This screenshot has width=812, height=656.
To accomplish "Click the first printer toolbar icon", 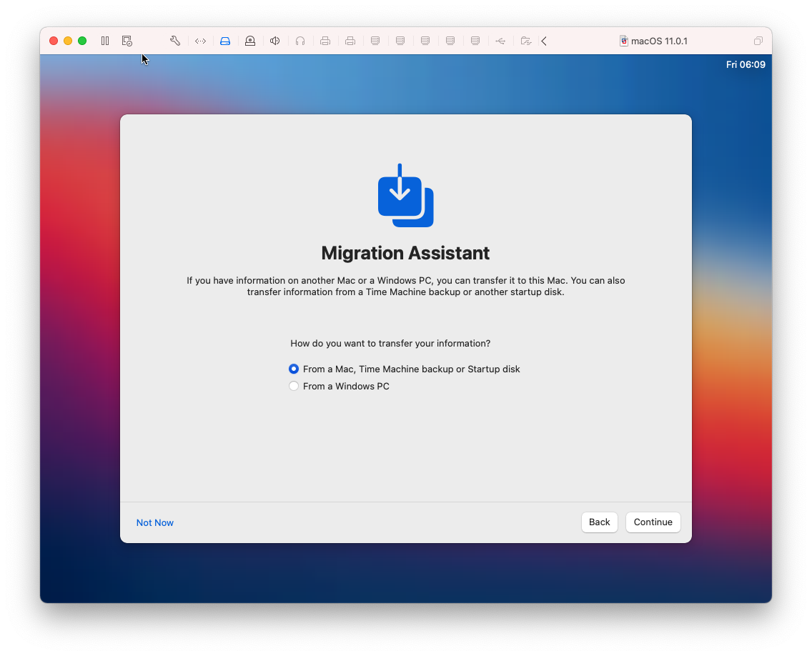I will point(325,41).
